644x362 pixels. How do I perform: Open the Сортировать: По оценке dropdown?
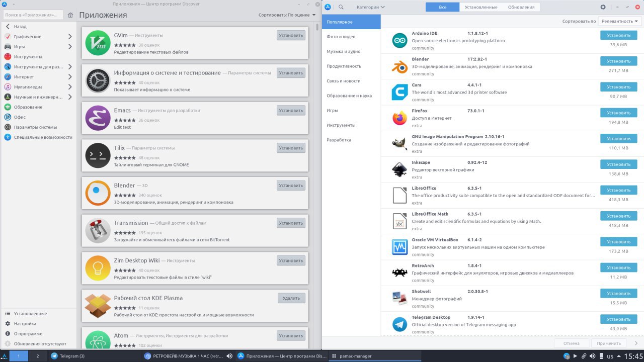coord(287,15)
